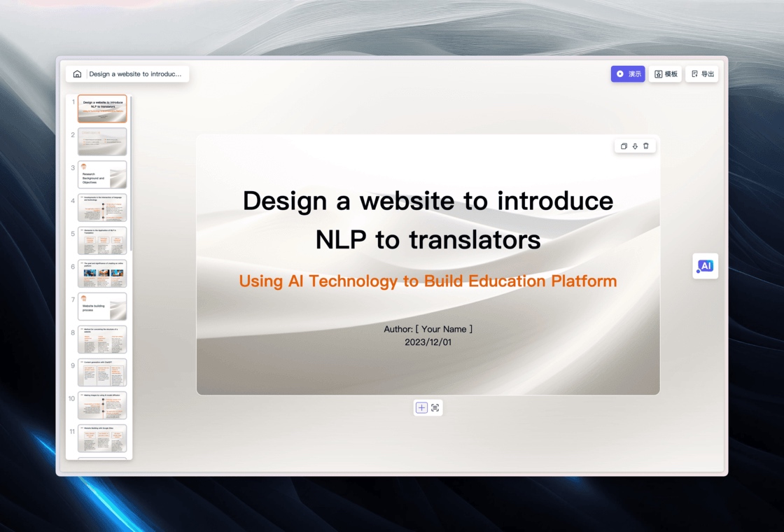The height and width of the screenshot is (532, 784).
Task: Click the text scan icon below slide
Action: pyautogui.click(x=435, y=408)
